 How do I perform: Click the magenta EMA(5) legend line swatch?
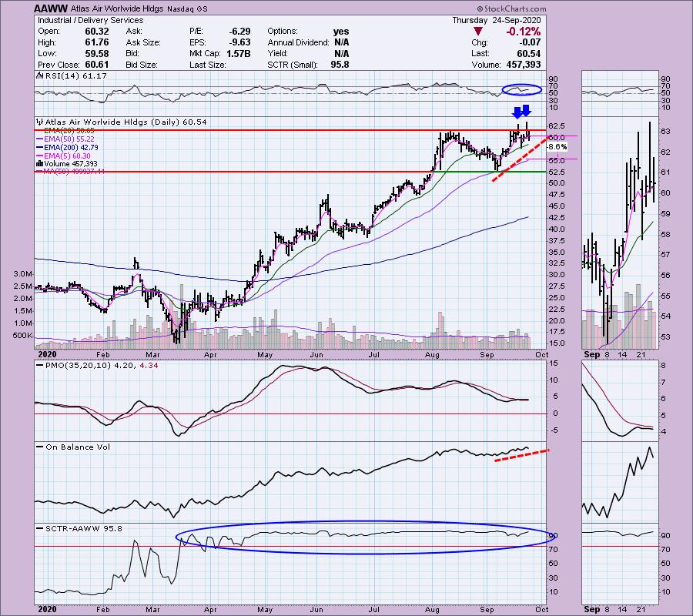[x=40, y=156]
